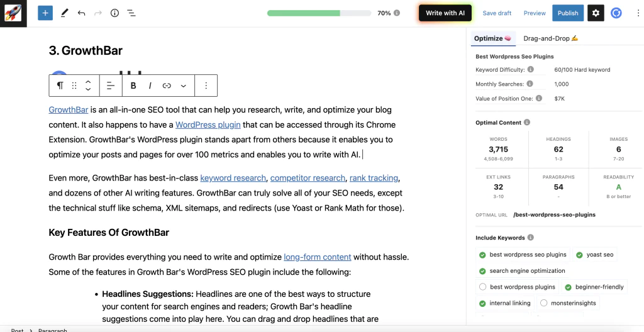Image resolution: width=644 pixels, height=332 pixels.
Task: Click the redo arrow
Action: (97, 13)
